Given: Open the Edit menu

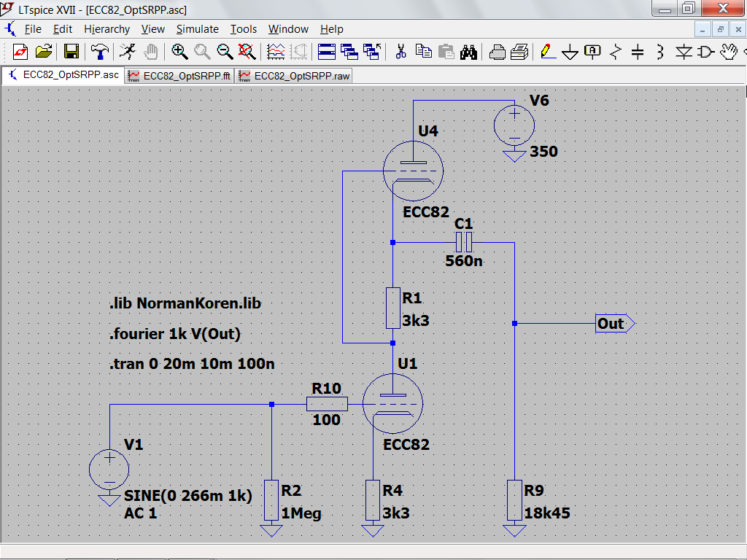Looking at the screenshot, I should pyautogui.click(x=63, y=29).
